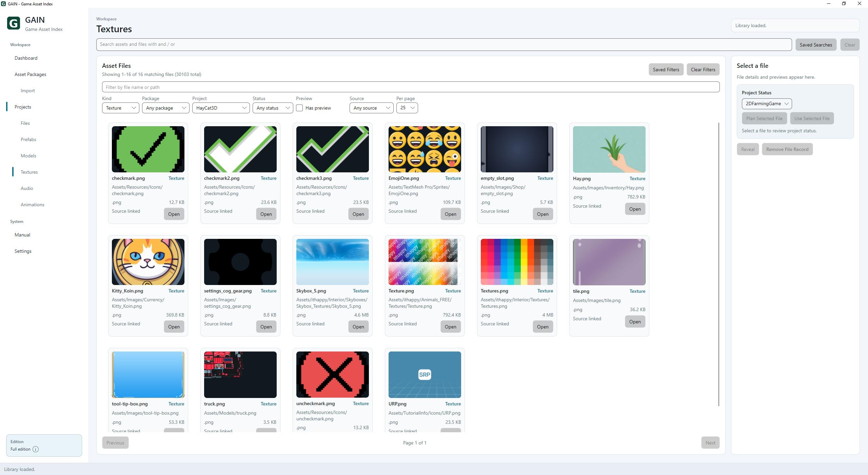Screen dimensions: 868x475
Task: Open the Import page
Action: (28, 91)
